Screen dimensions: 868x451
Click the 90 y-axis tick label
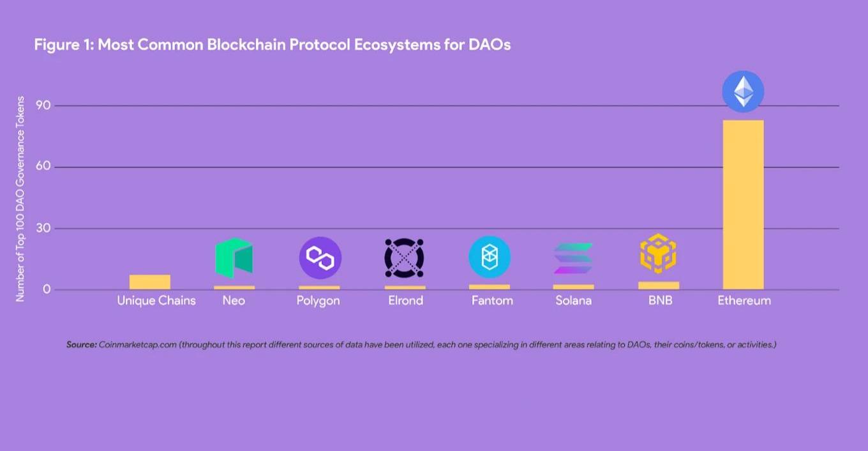click(44, 105)
